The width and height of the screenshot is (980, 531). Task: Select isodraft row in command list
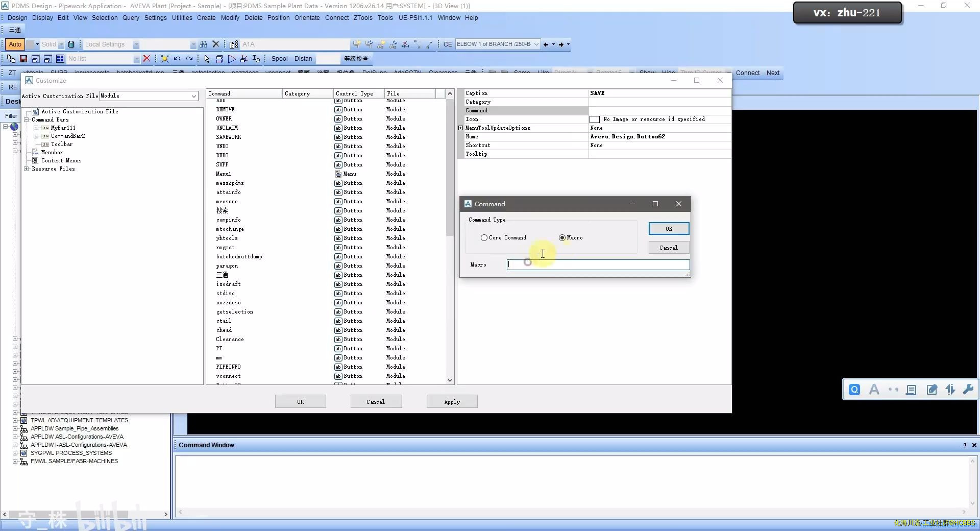tap(228, 284)
